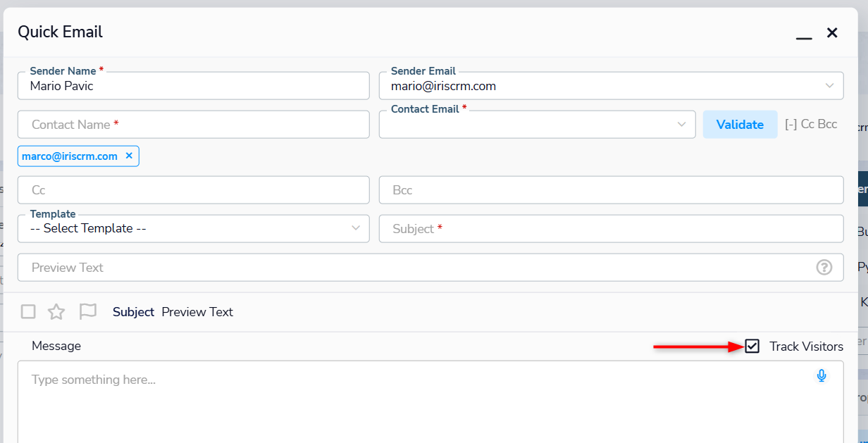Tick the email preview row checkbox

click(x=28, y=312)
